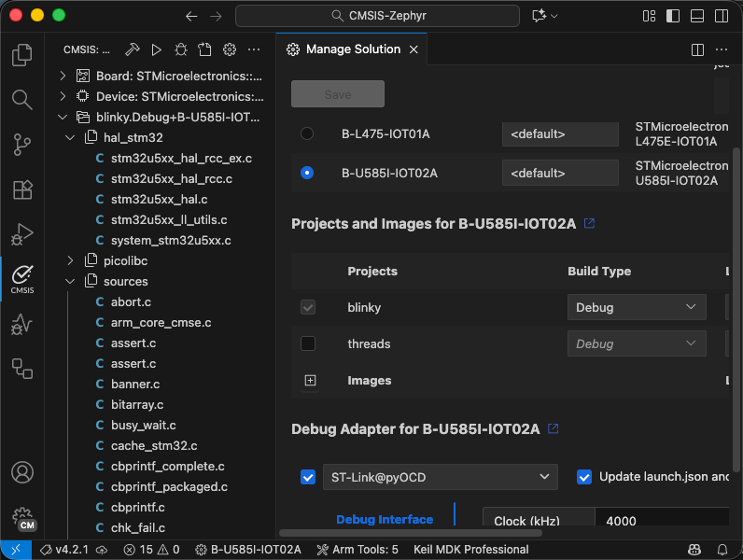This screenshot has width=743, height=560.
Task: Open the Explorer view in activity bar
Action: 21,55
